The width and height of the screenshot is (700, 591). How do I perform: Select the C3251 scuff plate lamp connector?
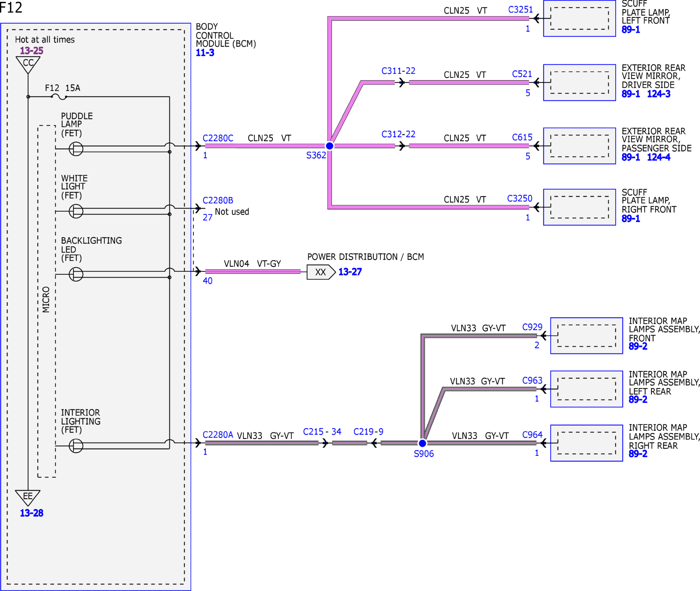click(521, 10)
